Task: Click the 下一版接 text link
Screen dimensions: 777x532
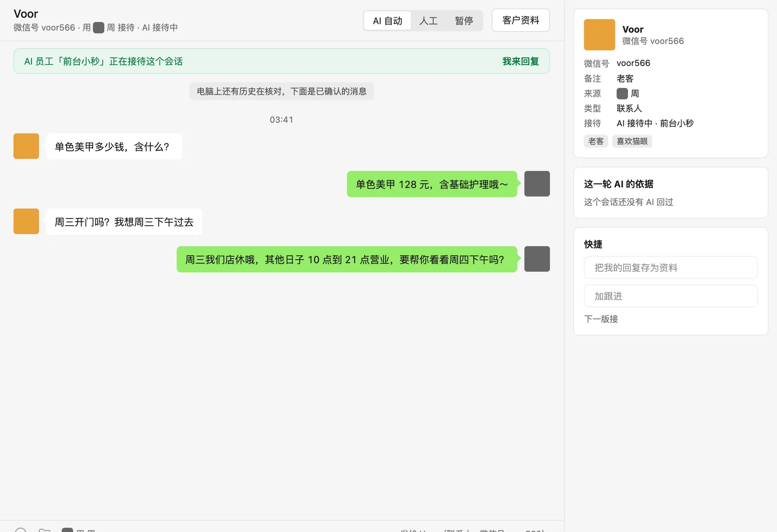Action: (x=601, y=319)
